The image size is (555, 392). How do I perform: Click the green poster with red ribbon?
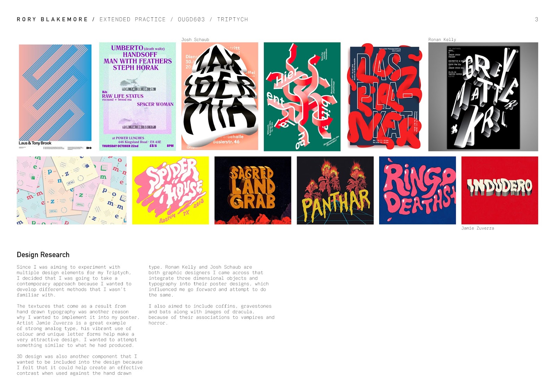[302, 97]
